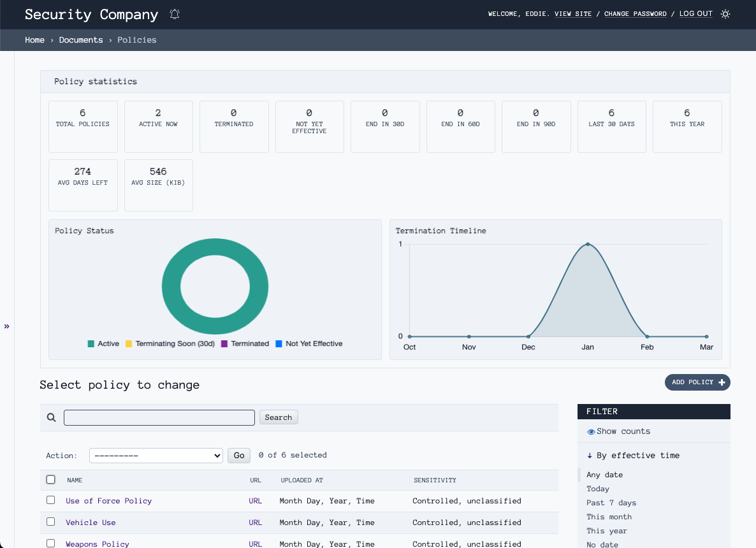Sort by the Uploaded At column header
Image resolution: width=756 pixels, height=548 pixels.
[302, 480]
